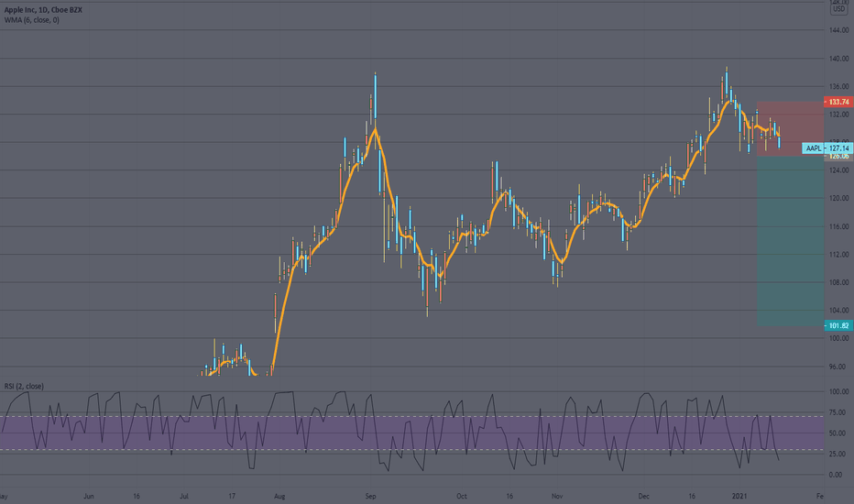The image size is (854, 504).
Task: Click the AAPL 127.14 current price label
Action: pos(827,148)
